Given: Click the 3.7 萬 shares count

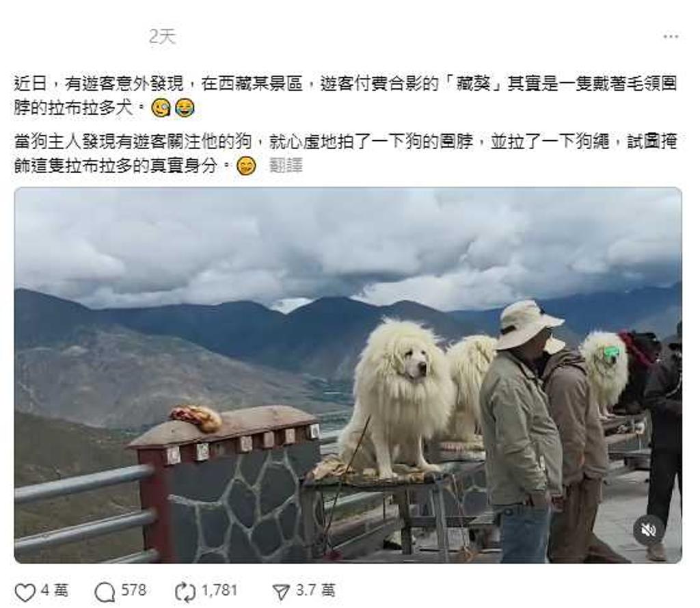Looking at the screenshot, I should 315,591.
